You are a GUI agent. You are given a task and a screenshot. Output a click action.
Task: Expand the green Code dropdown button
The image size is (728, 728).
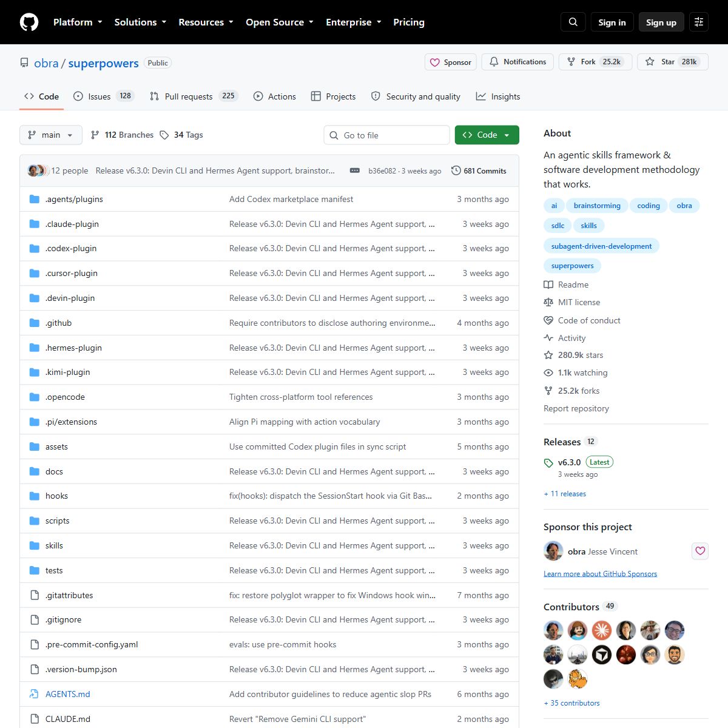pyautogui.click(x=487, y=135)
